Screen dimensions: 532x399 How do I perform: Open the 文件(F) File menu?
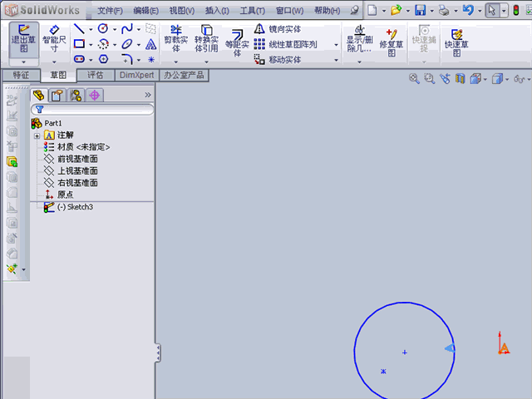point(110,11)
